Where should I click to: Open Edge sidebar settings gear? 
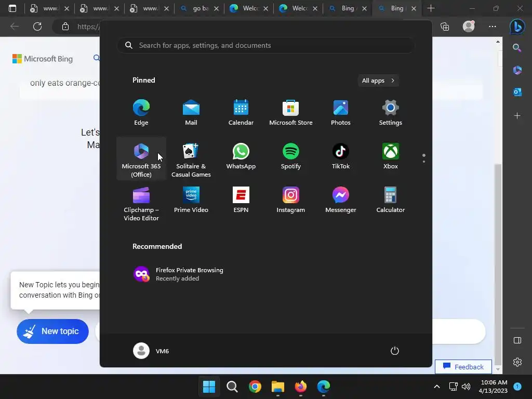tap(517, 362)
